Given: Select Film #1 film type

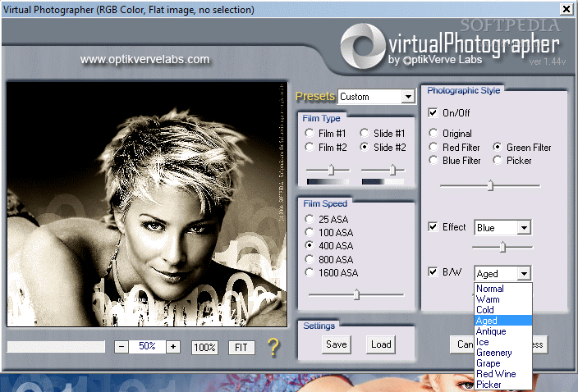Looking at the screenshot, I should point(309,133).
